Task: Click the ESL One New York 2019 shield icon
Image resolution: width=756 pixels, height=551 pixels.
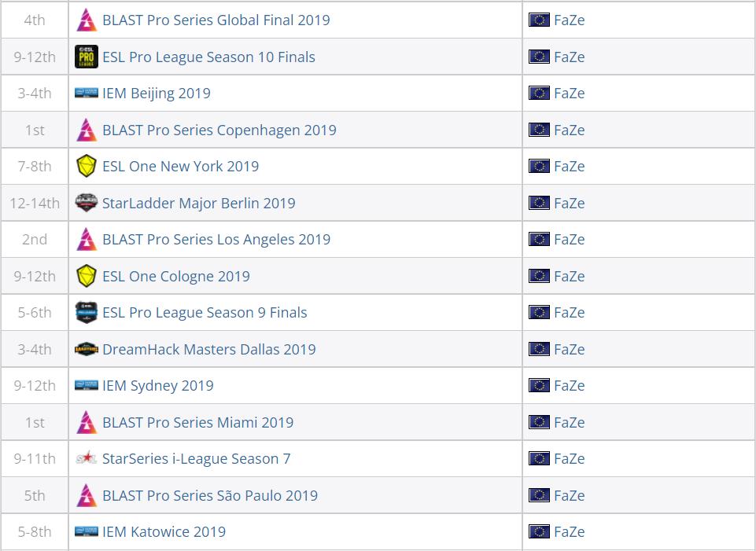Action: coord(87,166)
